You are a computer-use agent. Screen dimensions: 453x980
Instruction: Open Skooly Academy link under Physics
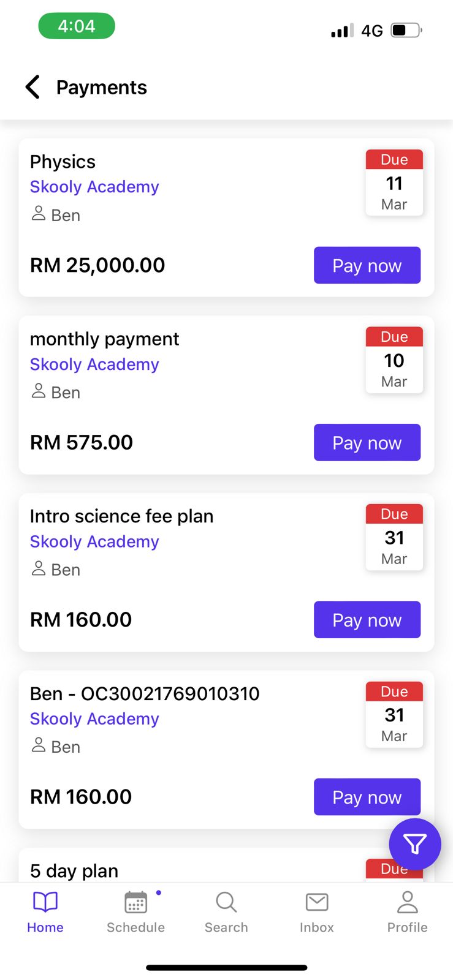(94, 187)
